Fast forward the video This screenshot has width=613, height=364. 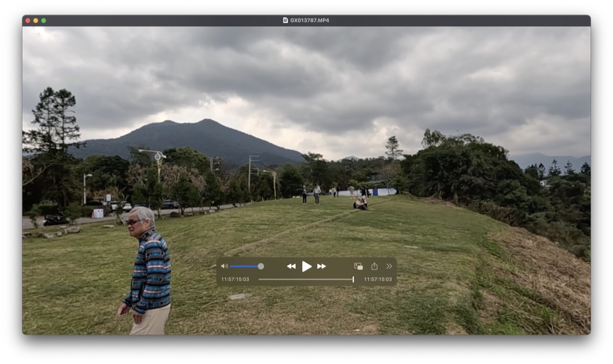[321, 266]
